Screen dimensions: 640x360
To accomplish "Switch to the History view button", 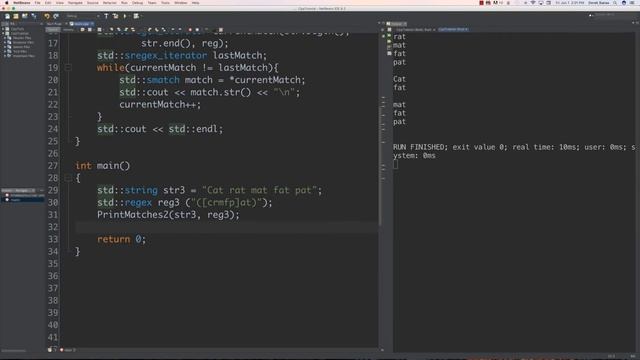I will [68, 29].
